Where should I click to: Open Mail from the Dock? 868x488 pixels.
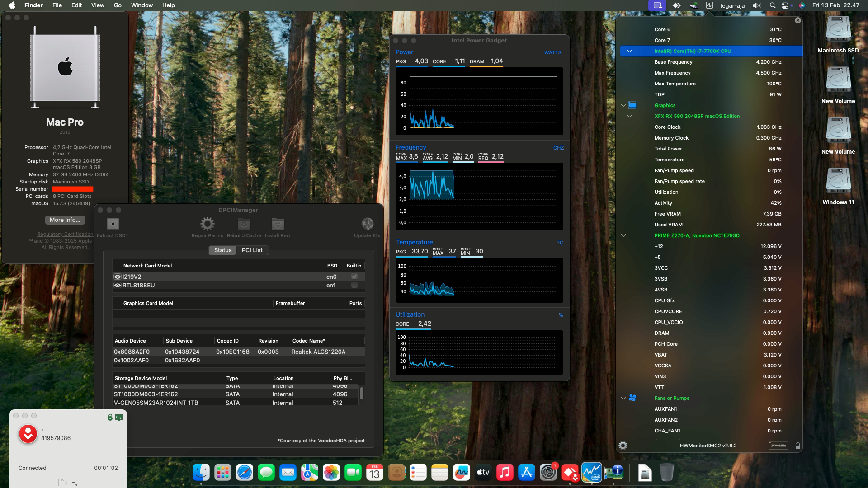288,473
